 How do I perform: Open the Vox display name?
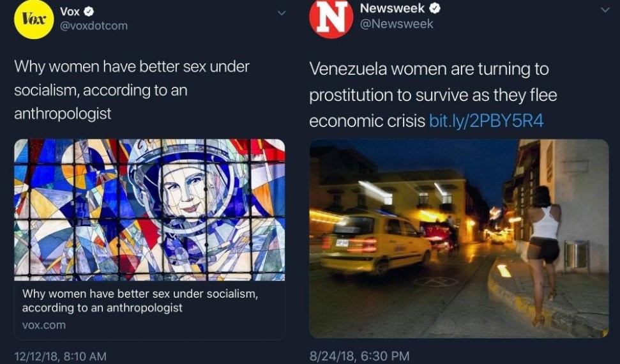point(70,11)
